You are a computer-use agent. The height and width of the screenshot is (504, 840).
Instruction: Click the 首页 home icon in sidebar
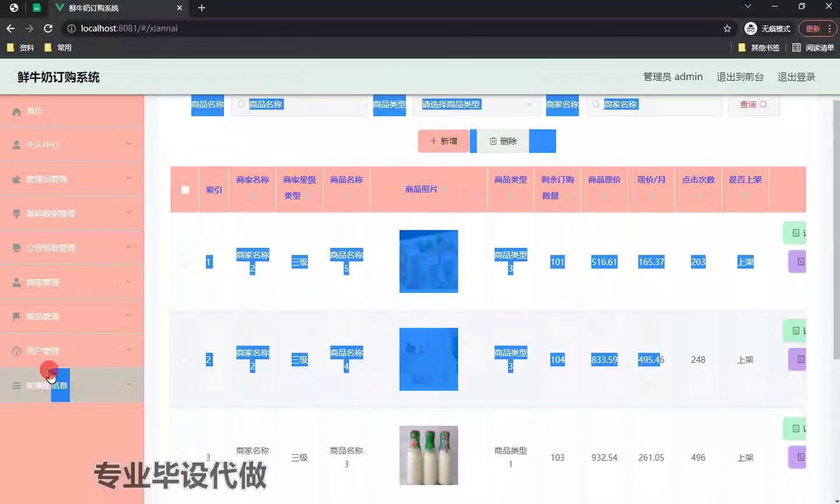tap(16, 111)
